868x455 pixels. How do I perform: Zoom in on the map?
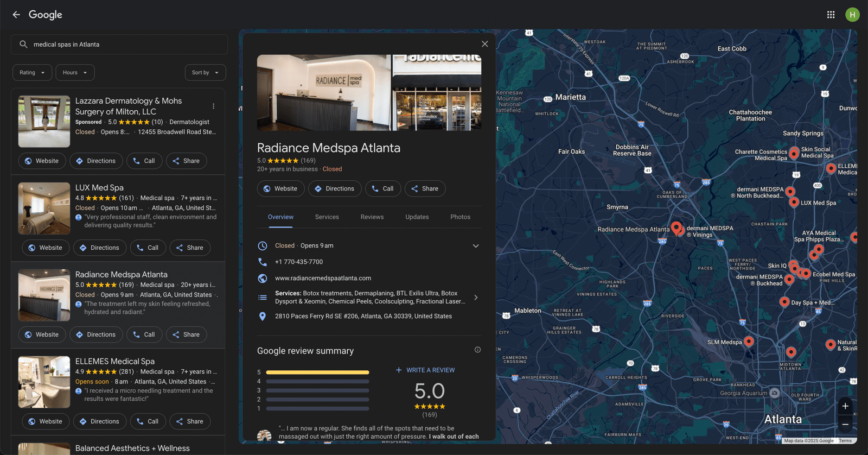pos(845,406)
